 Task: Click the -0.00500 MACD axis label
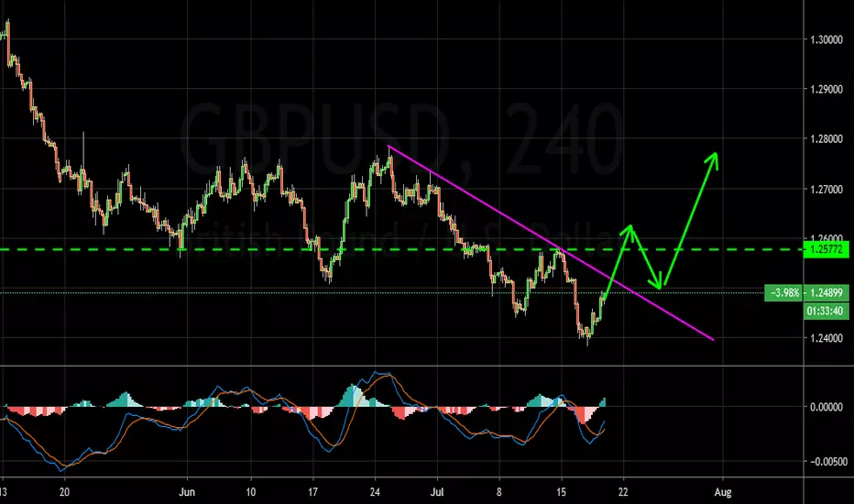coord(828,462)
